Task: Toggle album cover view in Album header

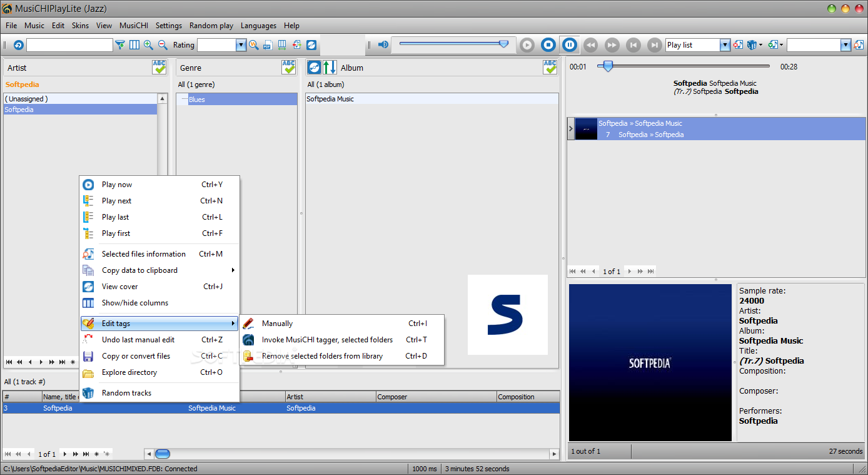Action: 315,68
